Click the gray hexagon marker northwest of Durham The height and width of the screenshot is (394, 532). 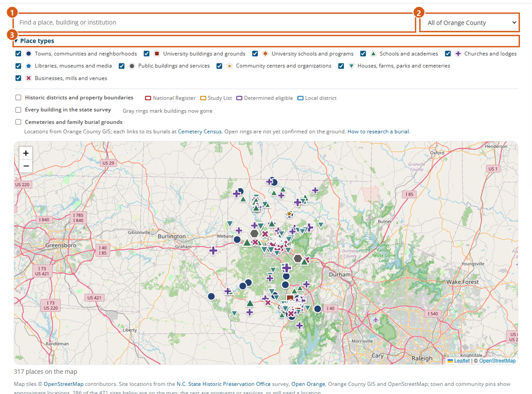(x=297, y=258)
